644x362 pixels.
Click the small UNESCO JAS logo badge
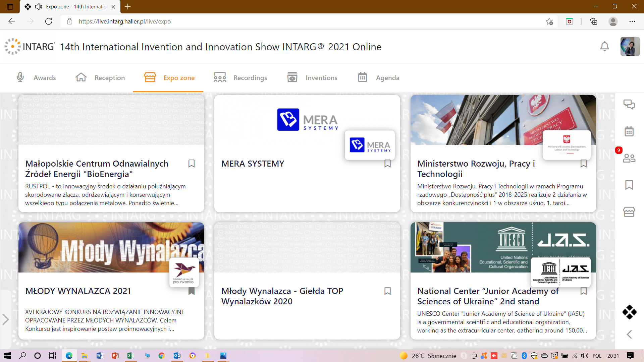(x=561, y=273)
